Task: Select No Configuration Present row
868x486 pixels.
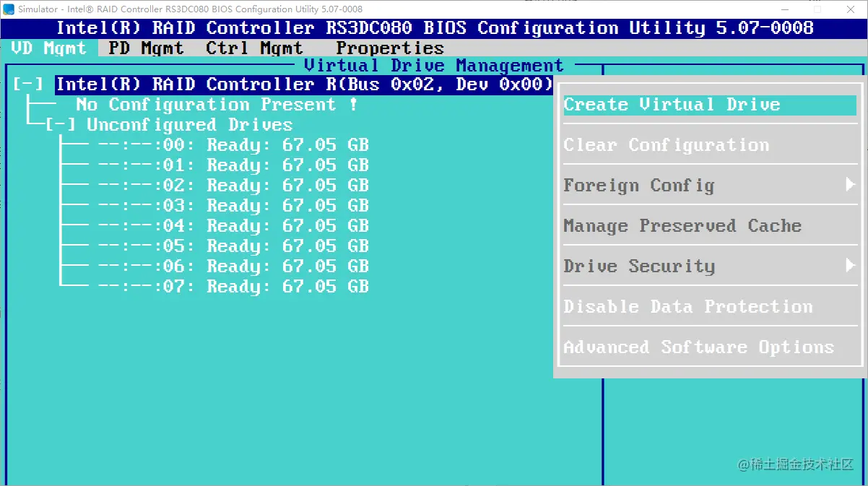Action: 217,105
